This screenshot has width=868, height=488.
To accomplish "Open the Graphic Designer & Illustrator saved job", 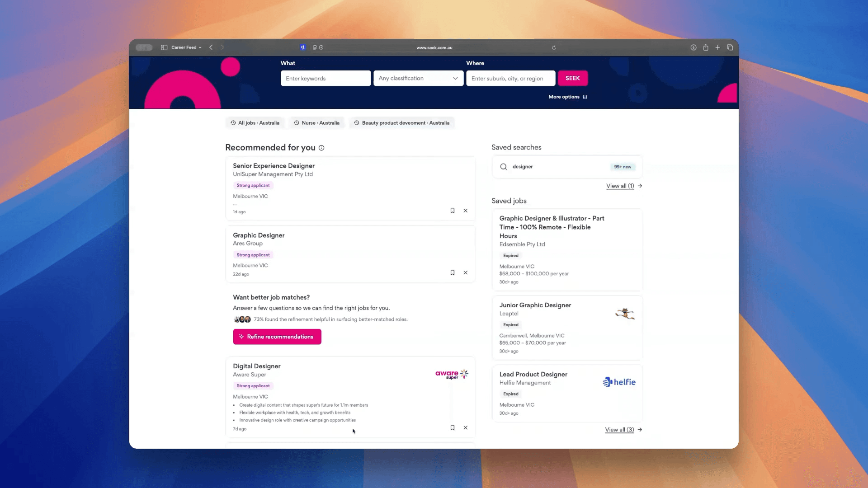I will [x=552, y=227].
